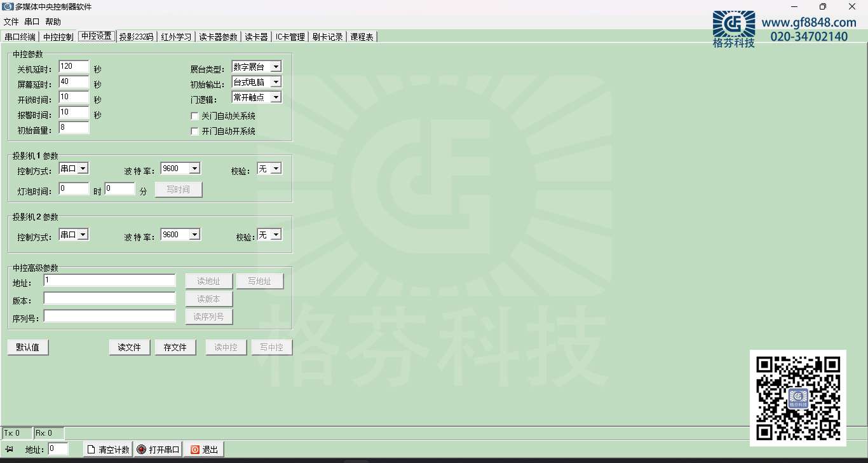Click the 默认值 default values button
This screenshot has width=868, height=463.
[x=28, y=347]
